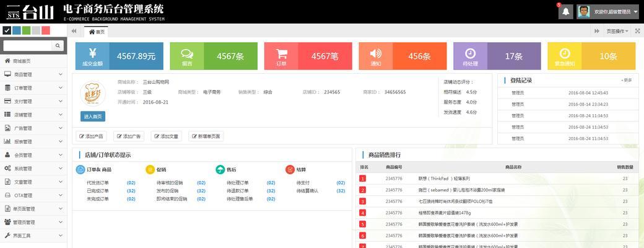Click the clock icon on the 待处理 card
This screenshot has width=644, height=248.
[x=470, y=53]
